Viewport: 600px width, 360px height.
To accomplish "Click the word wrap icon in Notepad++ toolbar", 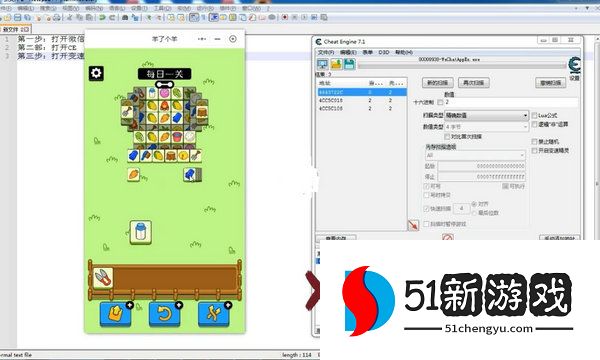I will pyautogui.click(x=194, y=17).
